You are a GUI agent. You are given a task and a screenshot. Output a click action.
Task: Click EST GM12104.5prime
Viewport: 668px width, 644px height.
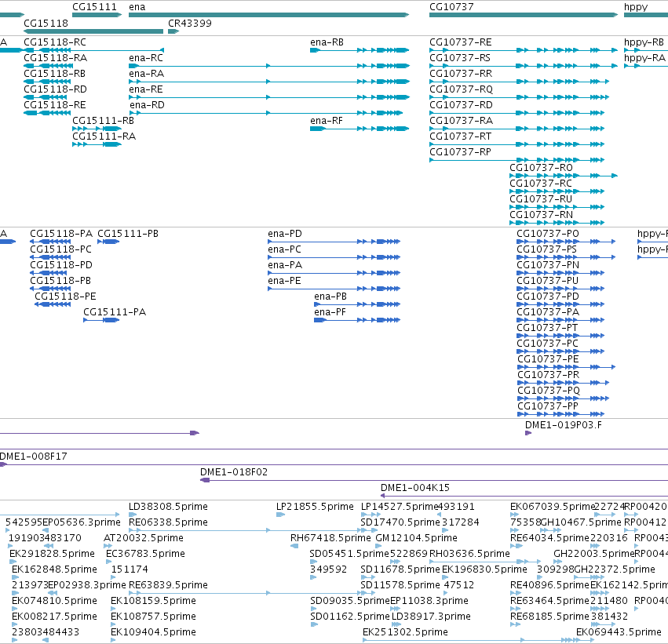click(416, 538)
